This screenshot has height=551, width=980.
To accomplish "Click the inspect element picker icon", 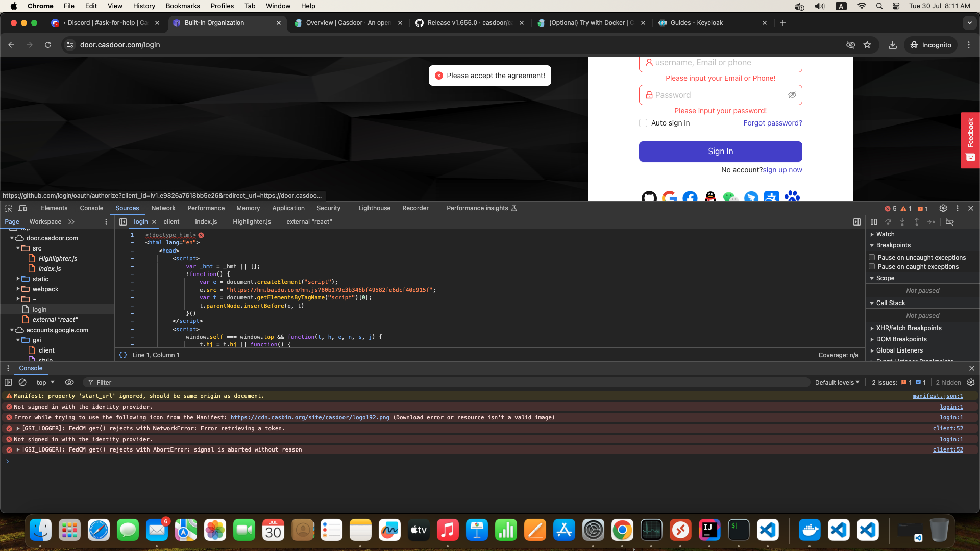I will [x=8, y=208].
